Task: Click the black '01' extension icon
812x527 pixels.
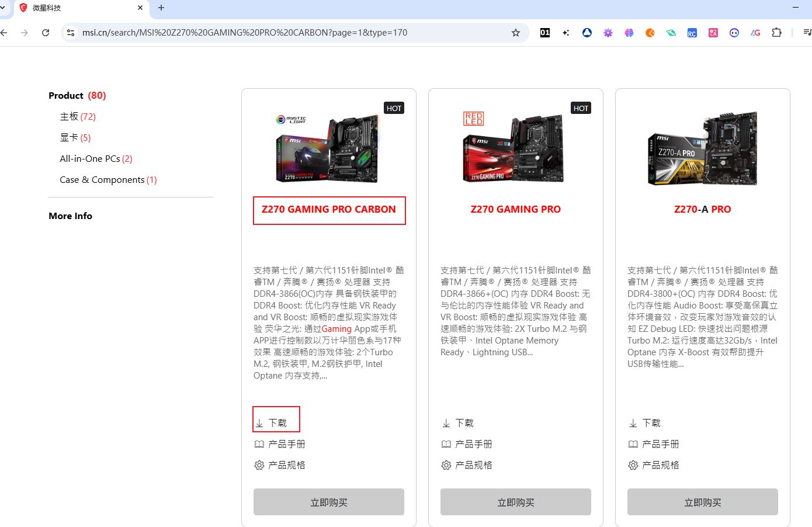Action: pyautogui.click(x=545, y=33)
